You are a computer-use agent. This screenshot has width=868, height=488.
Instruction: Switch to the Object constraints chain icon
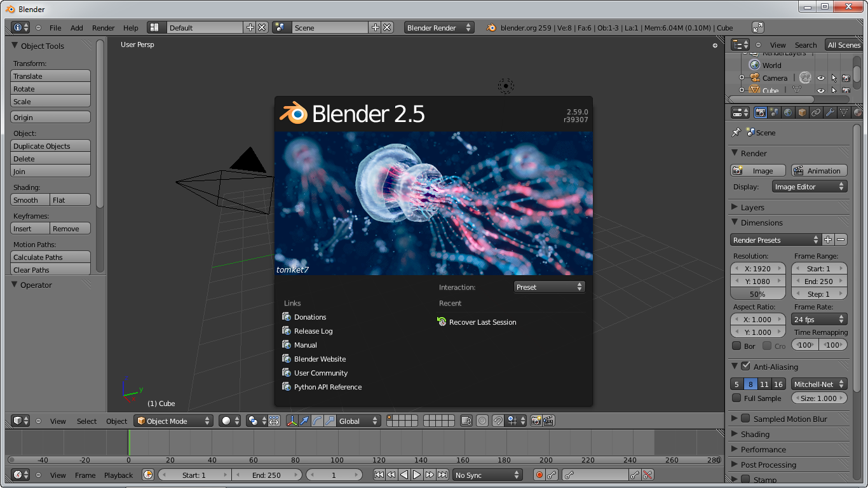pos(816,112)
